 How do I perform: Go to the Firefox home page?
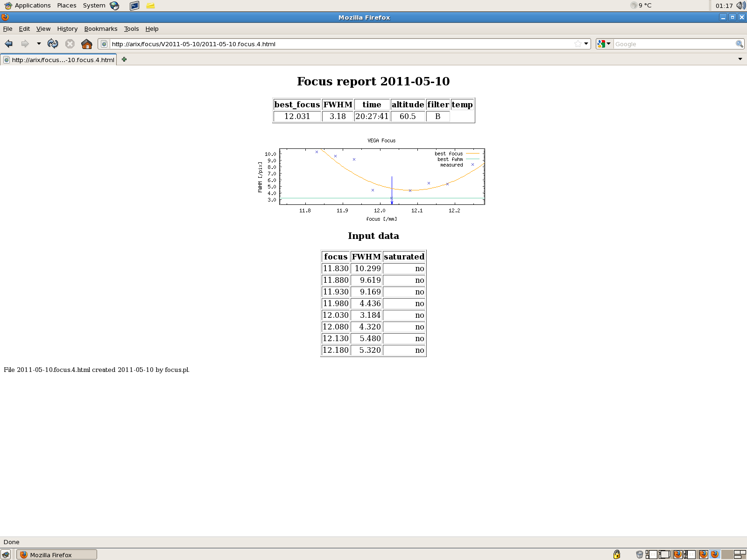point(86,44)
